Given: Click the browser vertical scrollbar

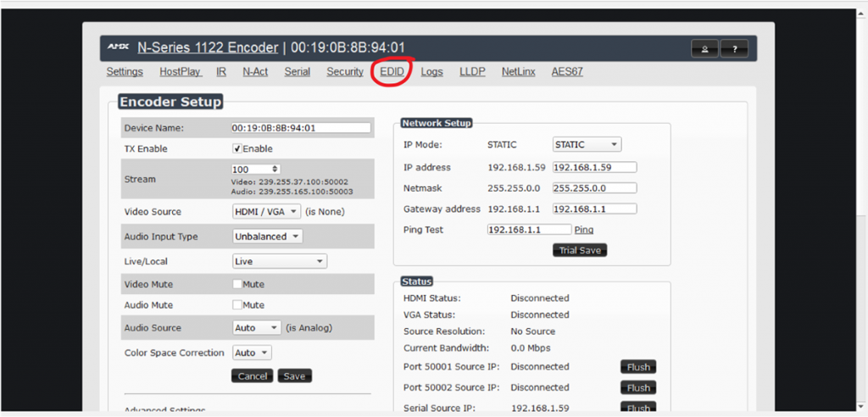Looking at the screenshot, I should [862, 210].
